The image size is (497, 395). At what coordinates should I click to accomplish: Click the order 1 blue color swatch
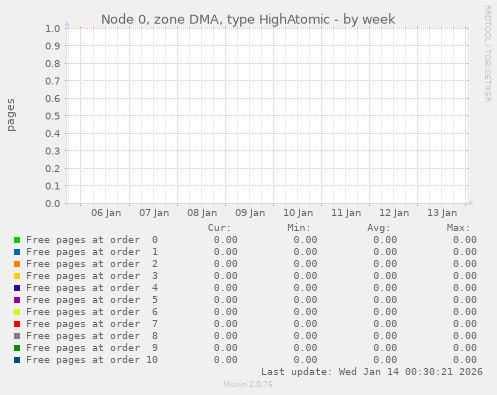pyautogui.click(x=17, y=252)
